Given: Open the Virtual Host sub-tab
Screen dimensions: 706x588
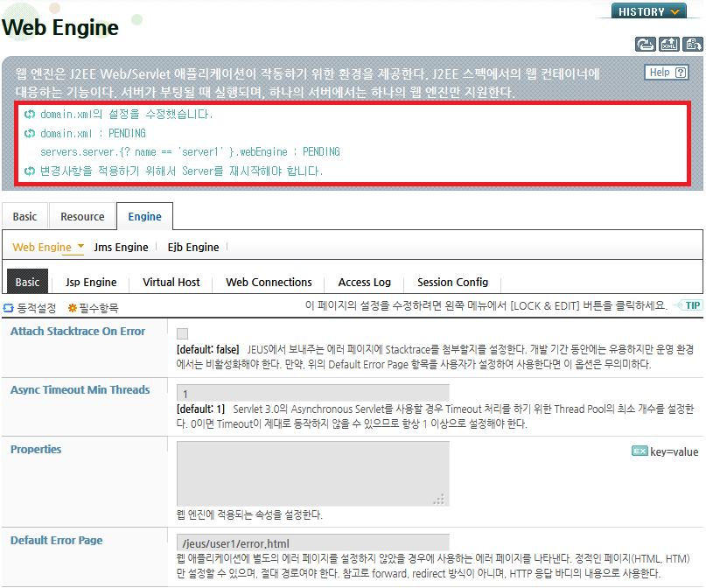Looking at the screenshot, I should point(171,282).
